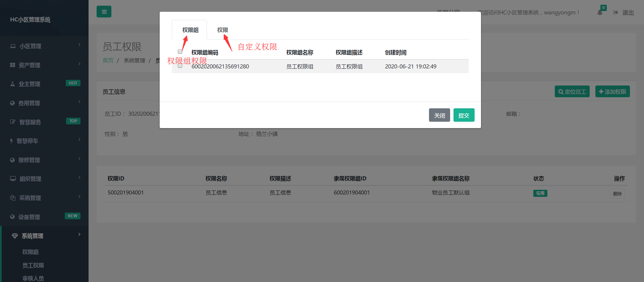Click the 采购管理 copy icon
644x282 pixels.
[13, 198]
